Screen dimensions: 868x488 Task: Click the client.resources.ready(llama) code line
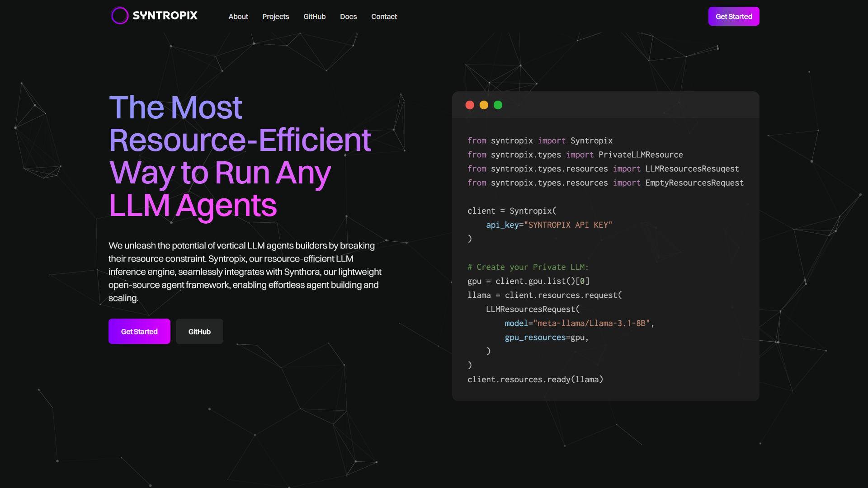coord(535,380)
